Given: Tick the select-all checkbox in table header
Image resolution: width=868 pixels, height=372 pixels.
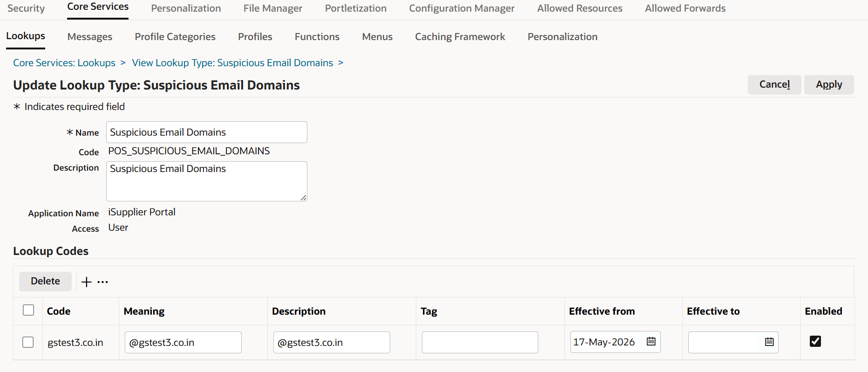Looking at the screenshot, I should [28, 310].
